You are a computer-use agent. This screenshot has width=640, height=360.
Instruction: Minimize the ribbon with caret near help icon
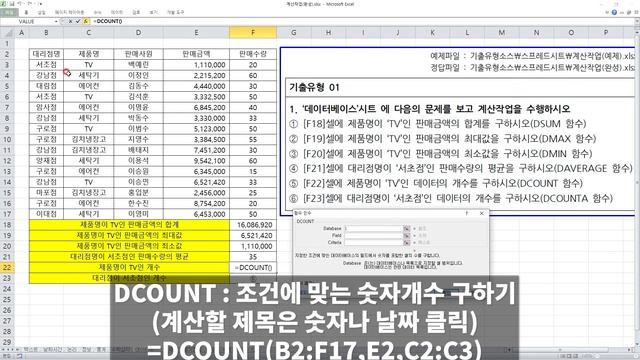[x=607, y=13]
